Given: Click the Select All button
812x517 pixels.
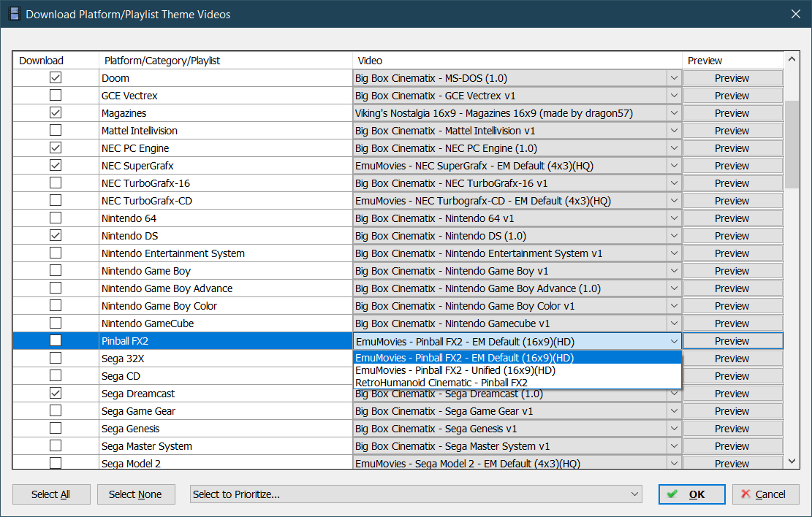Looking at the screenshot, I should click(51, 494).
